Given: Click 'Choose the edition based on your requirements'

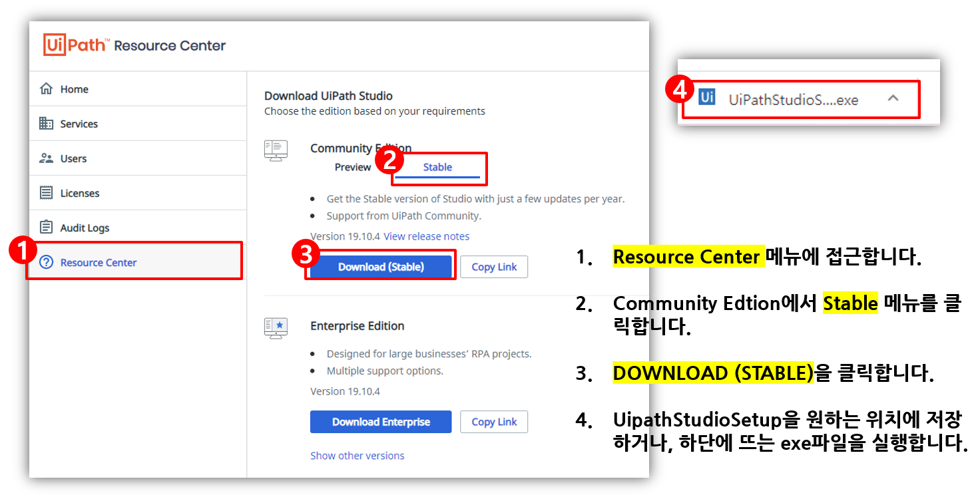Looking at the screenshot, I should click(375, 111).
